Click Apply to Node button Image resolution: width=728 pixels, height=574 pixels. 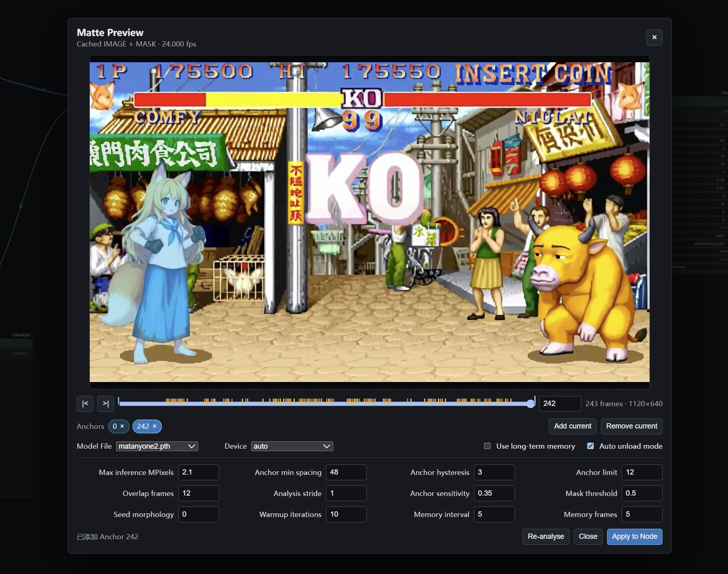pos(635,536)
